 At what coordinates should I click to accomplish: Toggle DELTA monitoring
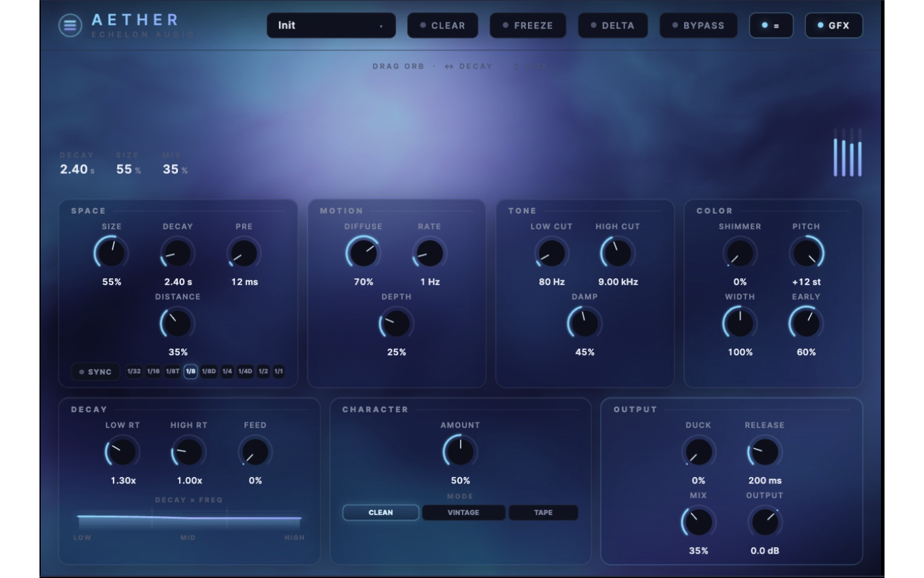[613, 25]
